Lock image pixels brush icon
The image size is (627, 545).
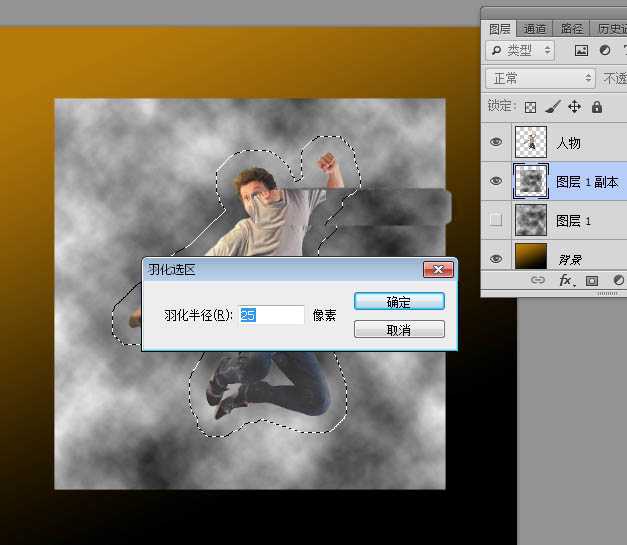553,107
